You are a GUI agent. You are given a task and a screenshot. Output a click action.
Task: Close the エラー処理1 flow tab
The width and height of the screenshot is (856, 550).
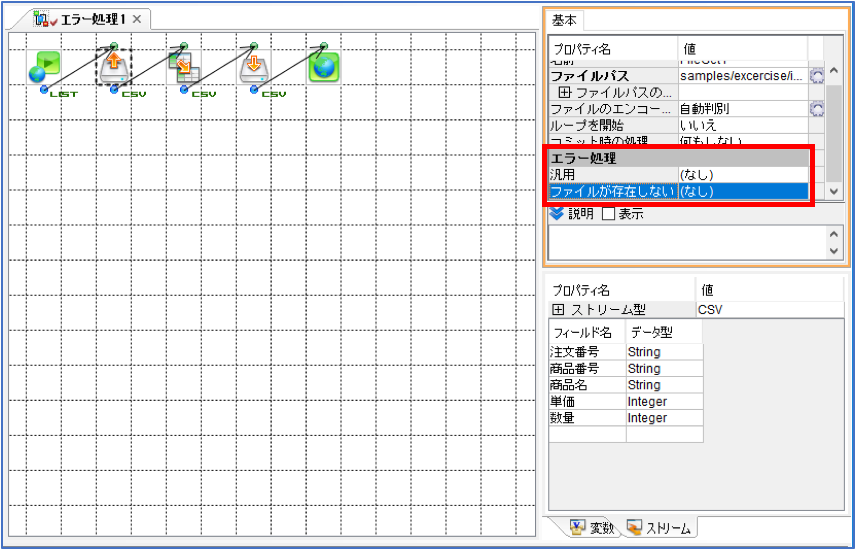click(138, 20)
